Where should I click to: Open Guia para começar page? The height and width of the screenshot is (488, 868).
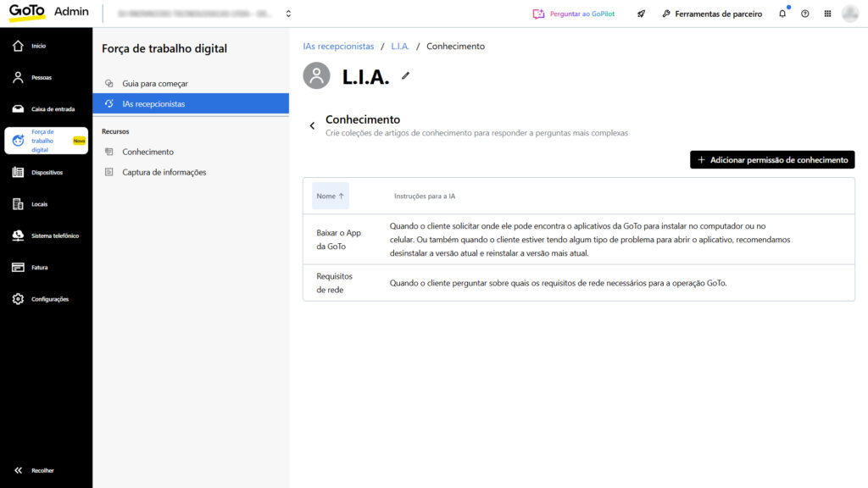pos(155,84)
